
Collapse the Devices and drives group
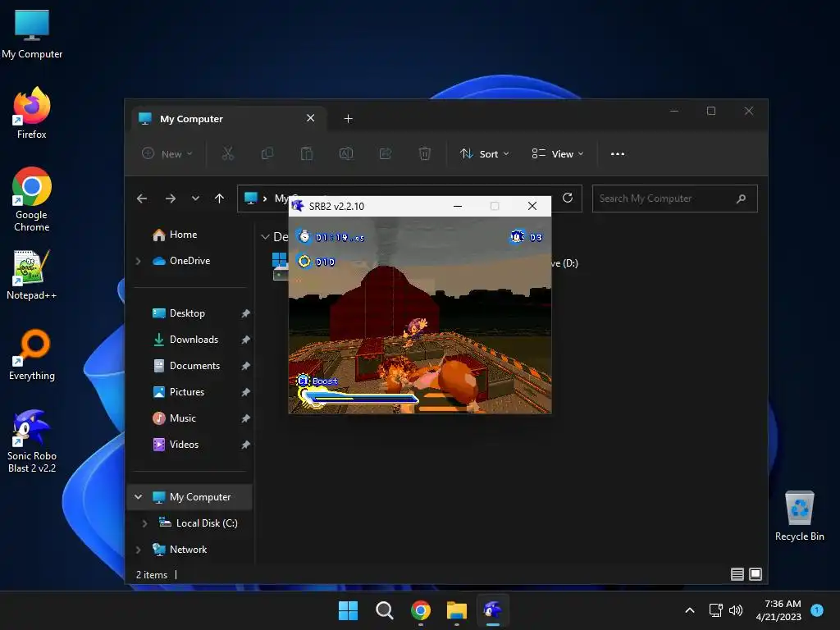pyautogui.click(x=265, y=237)
